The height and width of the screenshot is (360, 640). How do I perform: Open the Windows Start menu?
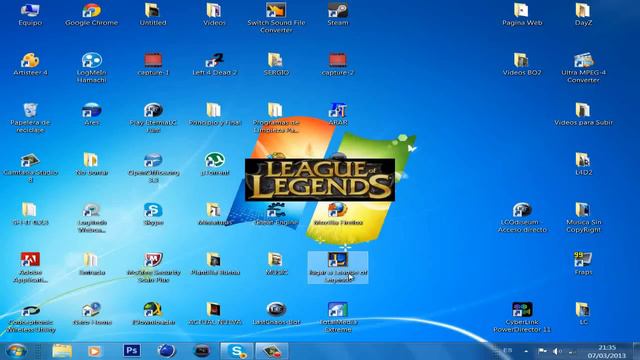[17, 351]
